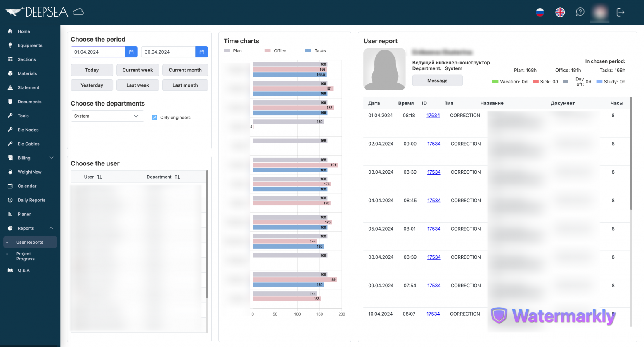The height and width of the screenshot is (347, 644).
Task: Sort user list by User column arrows
Action: [x=99, y=177]
